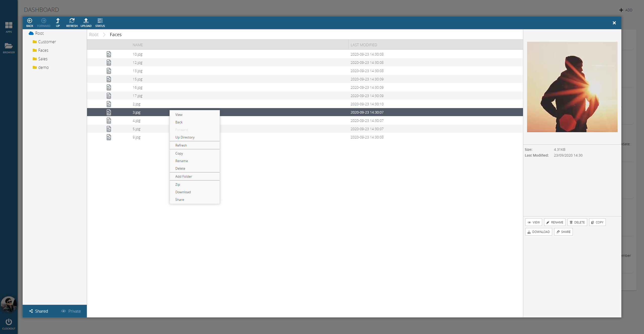Navigate to Root in breadcrumb
Image resolution: width=644 pixels, height=334 pixels.
click(x=94, y=35)
